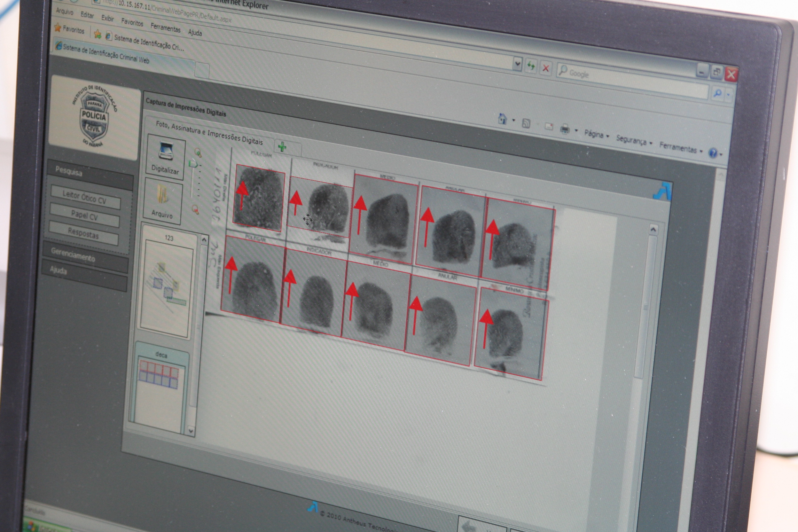Open the address bar dropdown arrow
The width and height of the screenshot is (798, 532).
coord(517,63)
